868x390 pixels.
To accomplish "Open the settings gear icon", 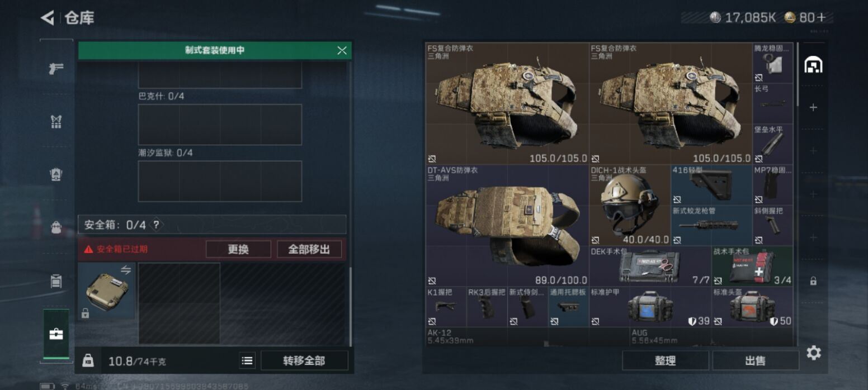I will pos(814,353).
